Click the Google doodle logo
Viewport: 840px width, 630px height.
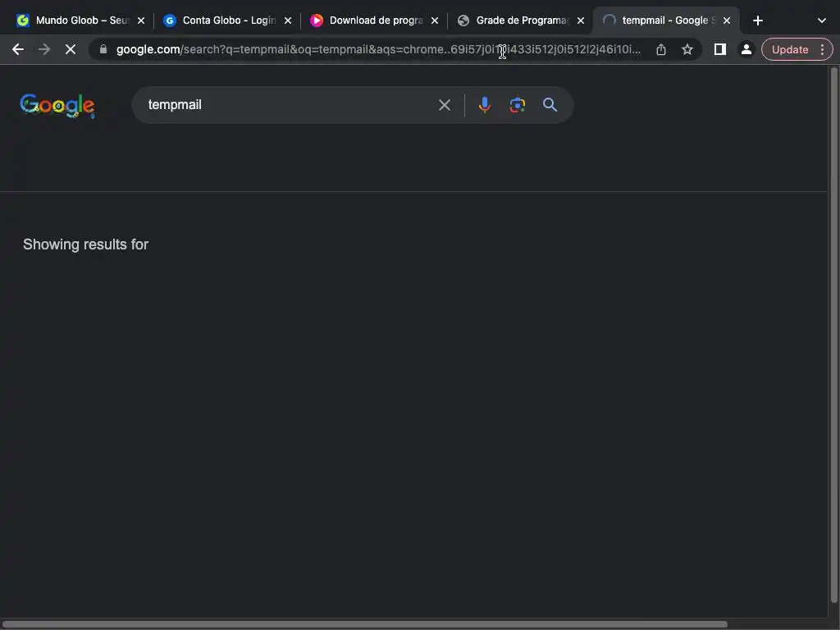[57, 105]
